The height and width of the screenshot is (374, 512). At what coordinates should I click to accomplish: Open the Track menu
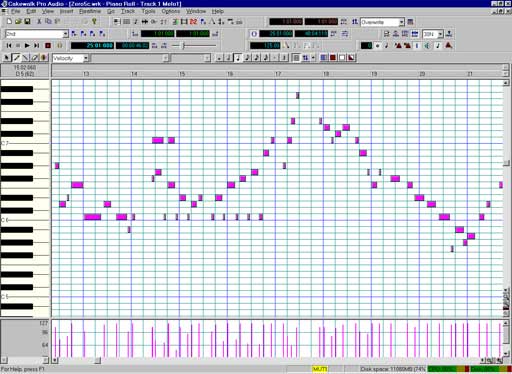pos(128,11)
